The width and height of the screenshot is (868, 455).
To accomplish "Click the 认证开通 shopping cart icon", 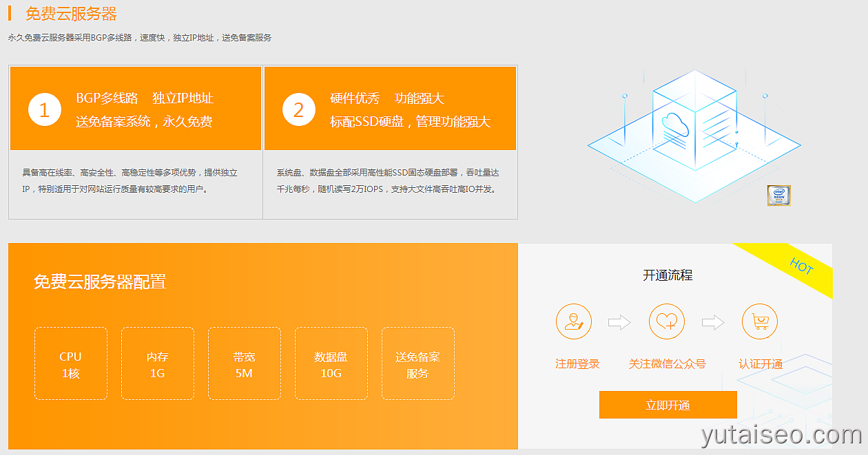I will 760,321.
